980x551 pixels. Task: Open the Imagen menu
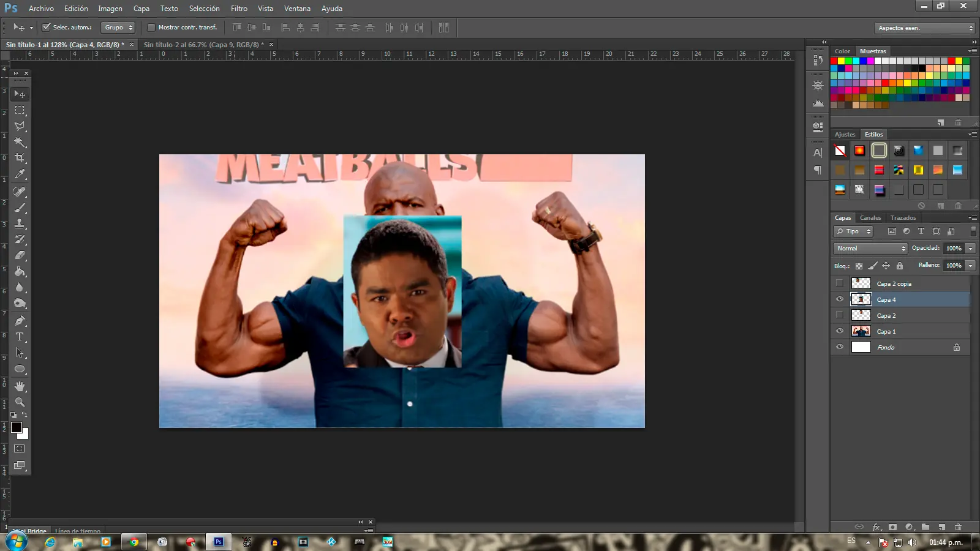[x=110, y=9]
